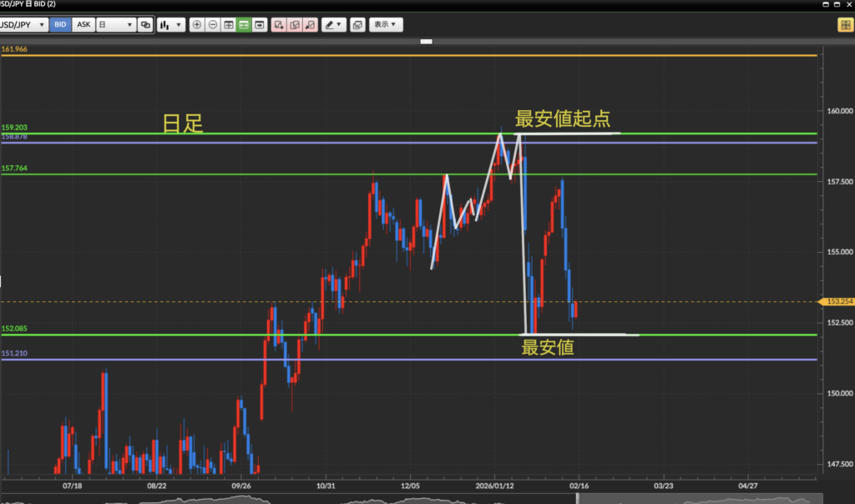Click the chart link icon beside timeframe

[x=146, y=25]
